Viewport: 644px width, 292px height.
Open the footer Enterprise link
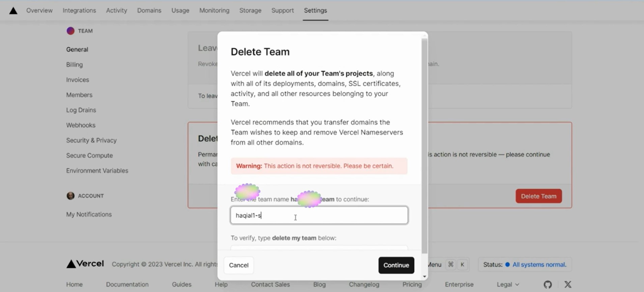click(x=459, y=285)
